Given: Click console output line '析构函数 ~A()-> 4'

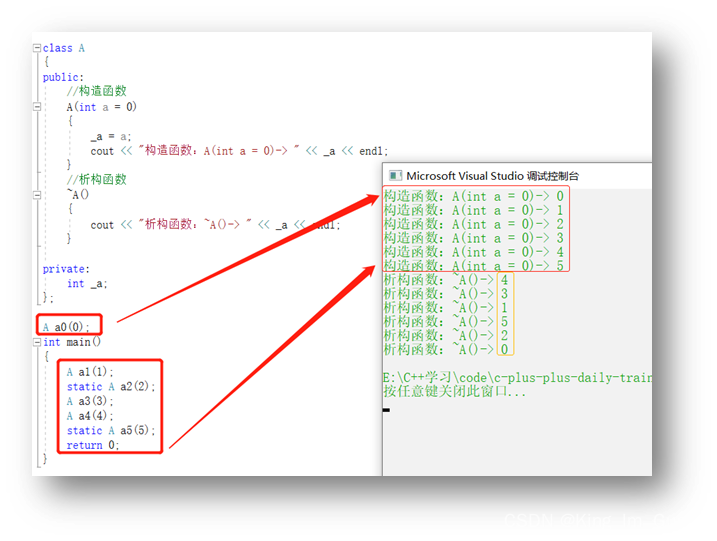Looking at the screenshot, I should pos(446,280).
